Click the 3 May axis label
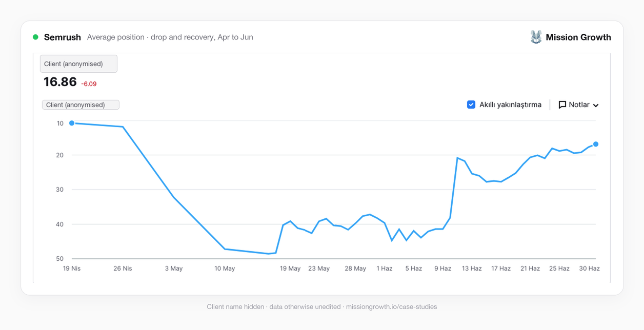644x330 pixels. pyautogui.click(x=174, y=269)
